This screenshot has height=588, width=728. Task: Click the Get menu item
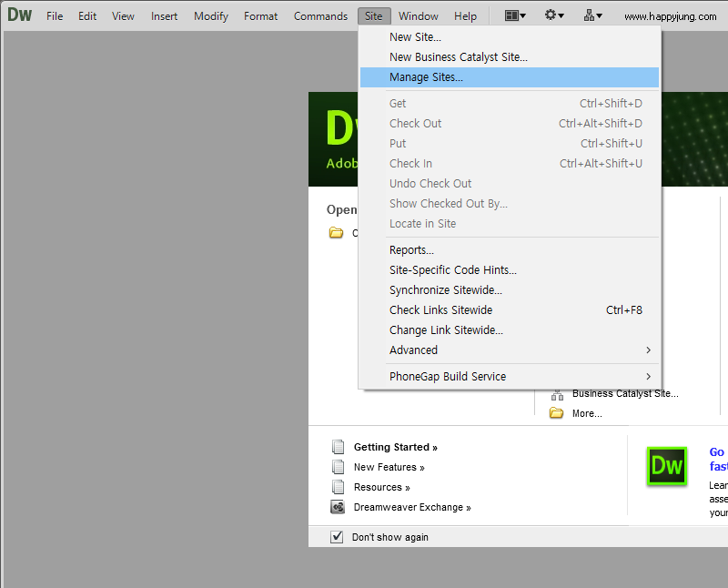[510, 103]
